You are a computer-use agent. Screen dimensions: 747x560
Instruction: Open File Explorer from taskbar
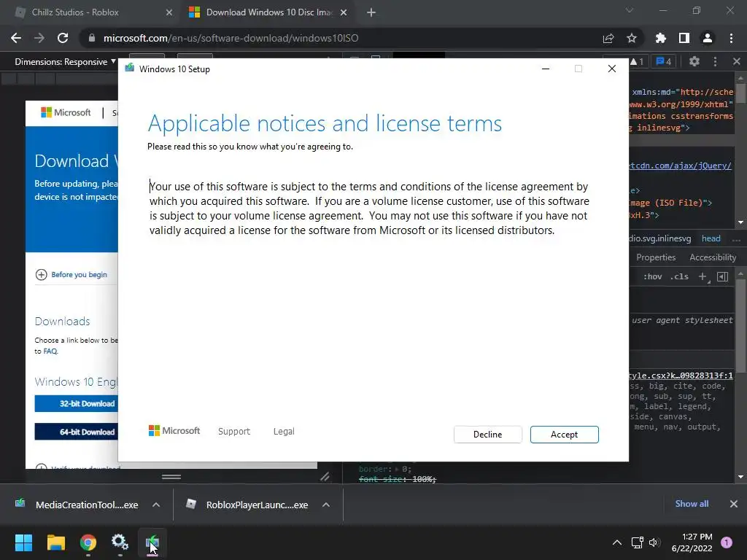(55, 542)
